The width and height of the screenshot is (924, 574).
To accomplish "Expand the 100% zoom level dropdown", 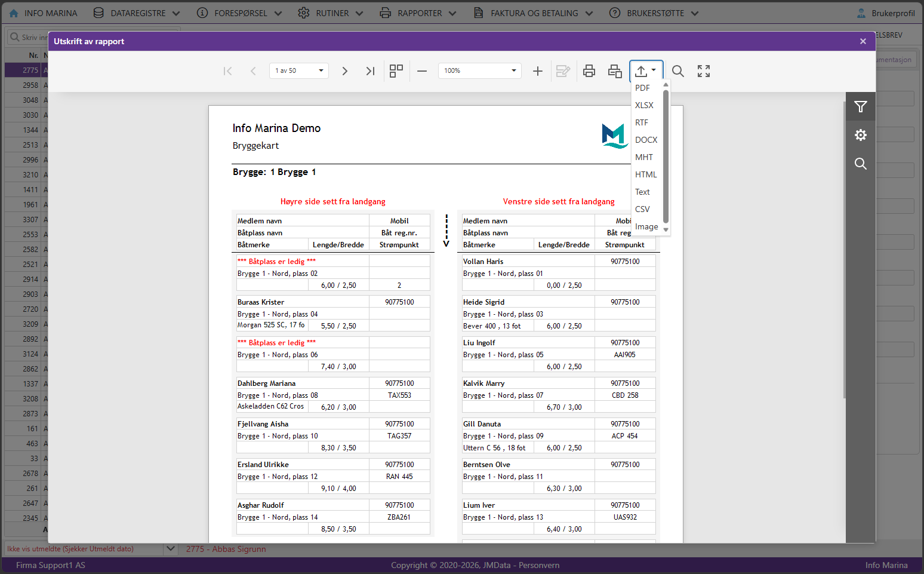I will coord(480,70).
